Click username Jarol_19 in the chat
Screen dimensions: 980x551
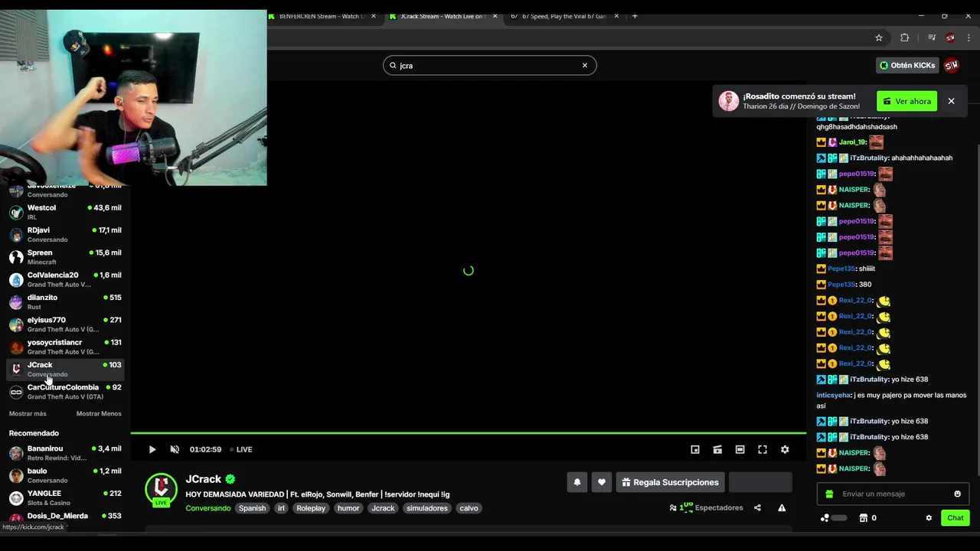pos(851,142)
